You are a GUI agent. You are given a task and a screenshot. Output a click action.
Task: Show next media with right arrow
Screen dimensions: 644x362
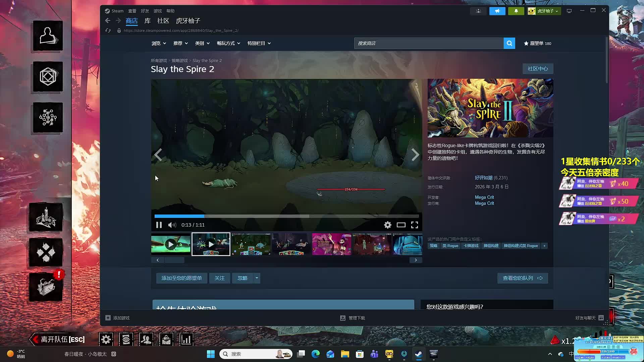(x=415, y=155)
